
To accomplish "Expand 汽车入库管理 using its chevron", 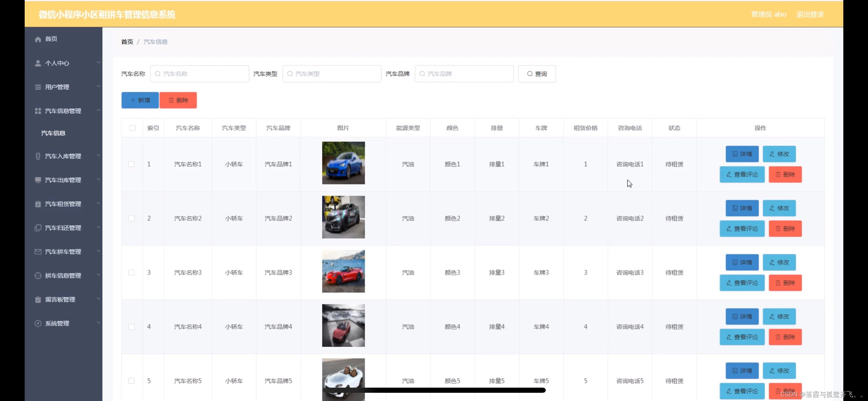I will (x=98, y=155).
